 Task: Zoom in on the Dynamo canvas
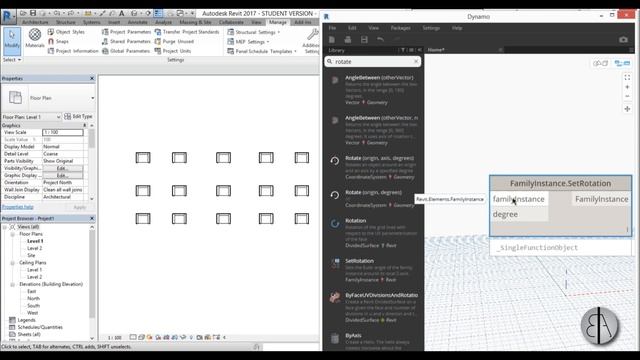[627, 87]
